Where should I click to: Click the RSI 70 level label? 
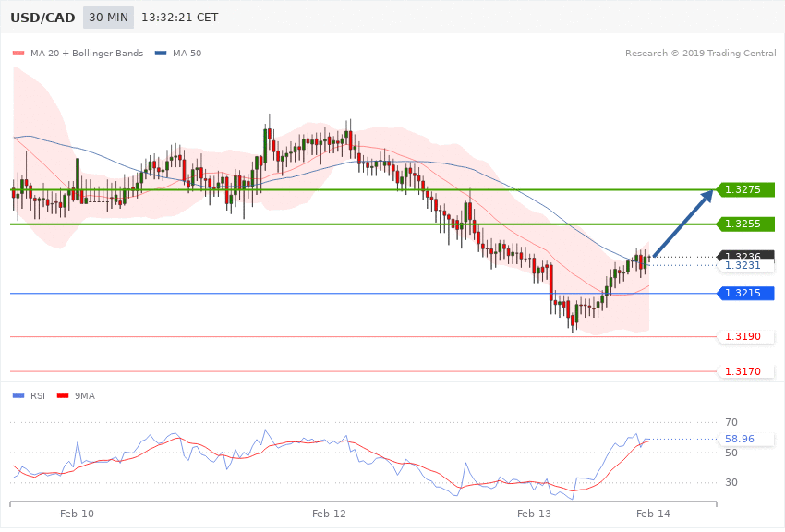pos(731,422)
